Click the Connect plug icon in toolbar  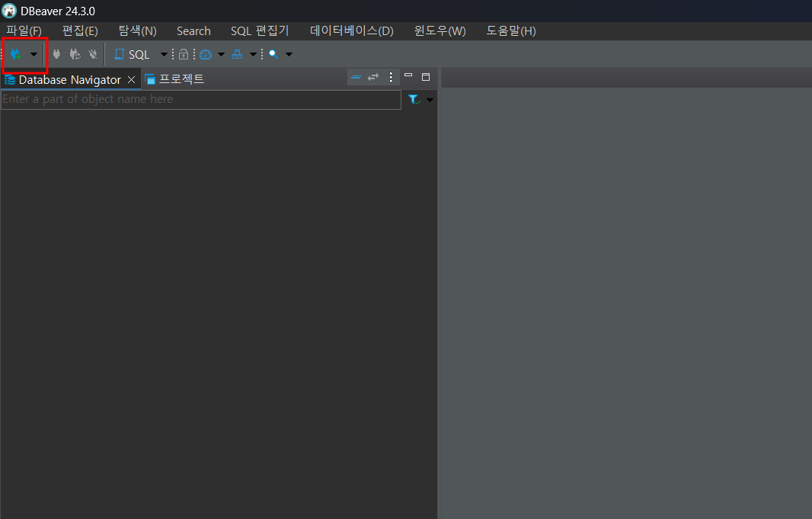pos(56,54)
